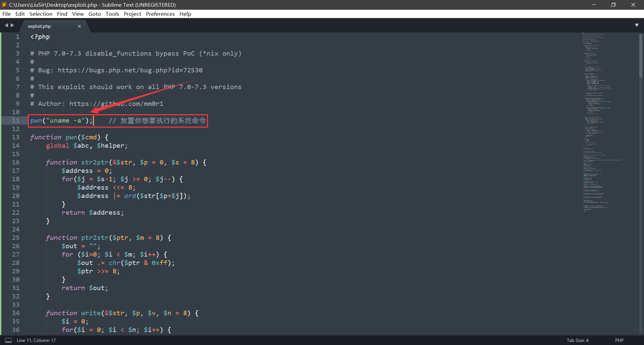This screenshot has width=644, height=345.
Task: Click '$address = 0;' statement
Action: 87,171
